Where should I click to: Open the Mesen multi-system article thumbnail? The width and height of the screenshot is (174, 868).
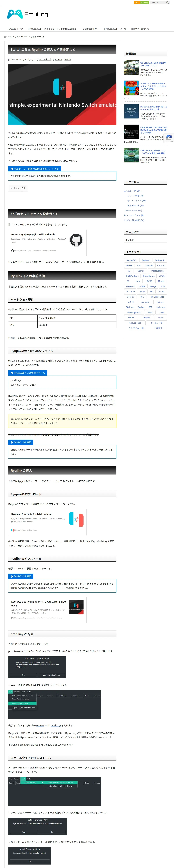point(131,88)
